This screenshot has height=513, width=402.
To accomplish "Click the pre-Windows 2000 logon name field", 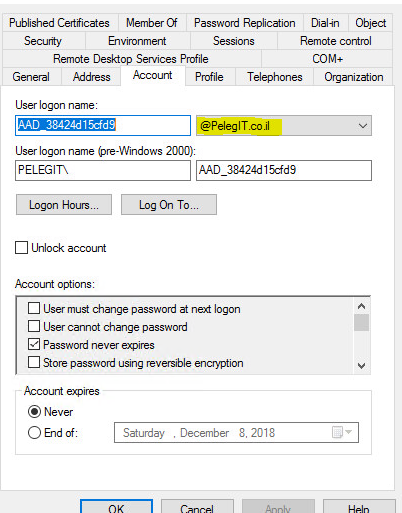I will click(284, 170).
